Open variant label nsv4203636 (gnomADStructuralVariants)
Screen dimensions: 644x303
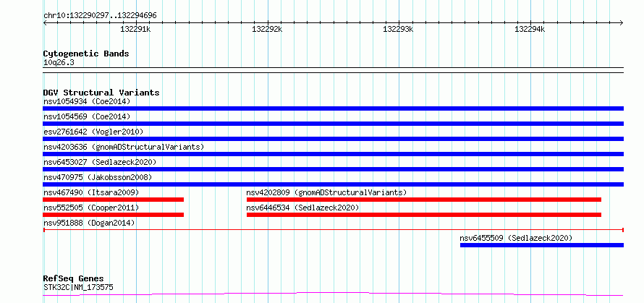click(124, 147)
